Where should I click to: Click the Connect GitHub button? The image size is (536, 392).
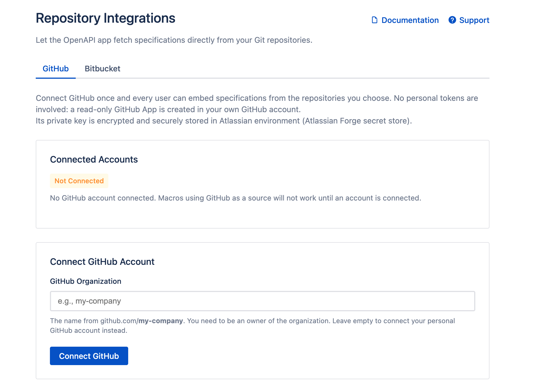pos(89,356)
